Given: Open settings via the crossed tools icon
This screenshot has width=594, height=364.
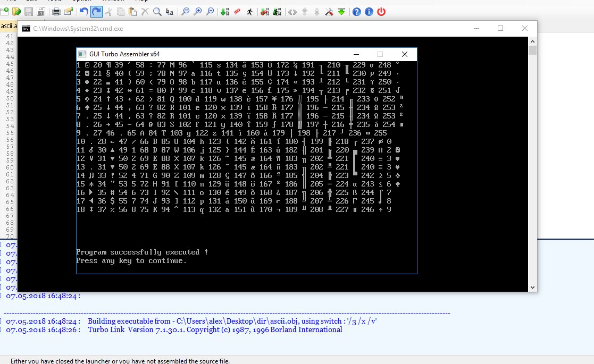Looking at the screenshot, I should (x=329, y=12).
